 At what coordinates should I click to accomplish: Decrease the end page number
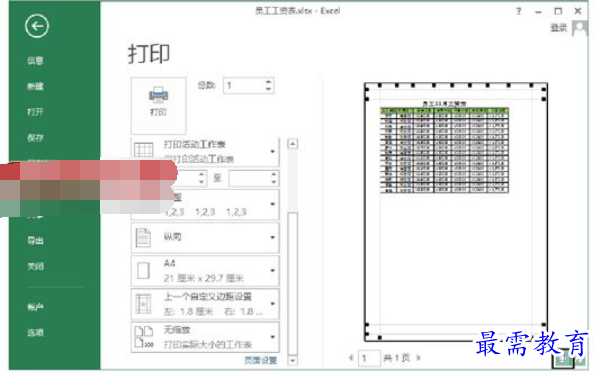pos(274,182)
